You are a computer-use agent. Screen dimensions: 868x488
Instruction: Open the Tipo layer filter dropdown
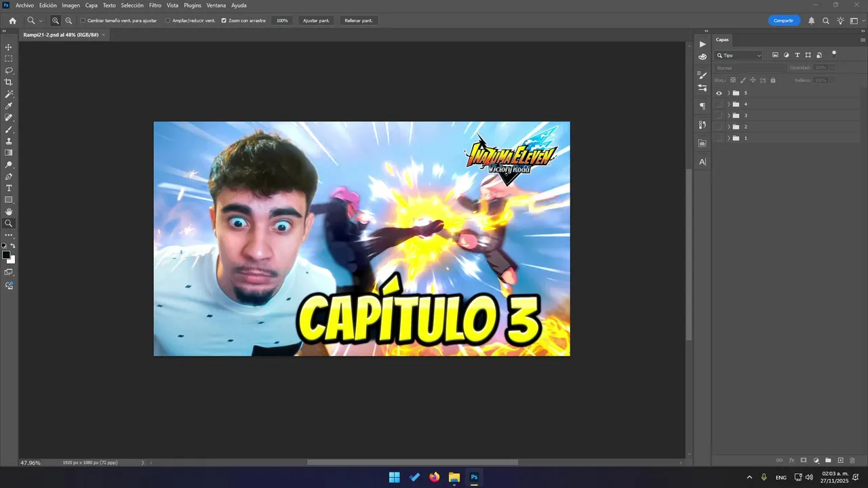click(x=738, y=56)
